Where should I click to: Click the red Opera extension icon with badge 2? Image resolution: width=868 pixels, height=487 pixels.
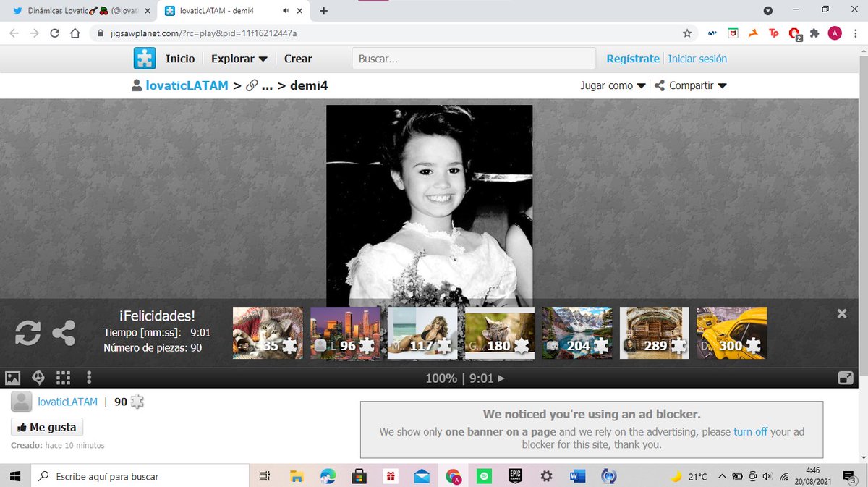[795, 33]
